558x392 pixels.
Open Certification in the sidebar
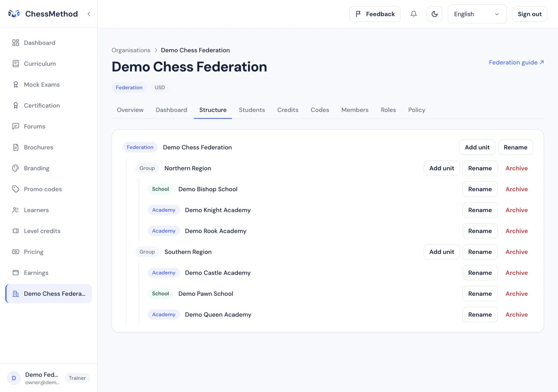[x=48, y=105]
